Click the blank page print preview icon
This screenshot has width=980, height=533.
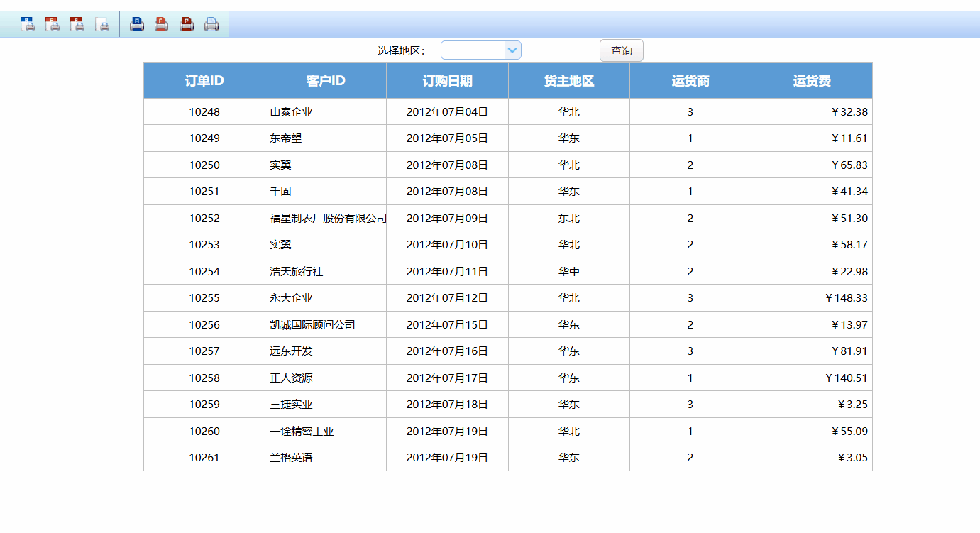(103, 25)
